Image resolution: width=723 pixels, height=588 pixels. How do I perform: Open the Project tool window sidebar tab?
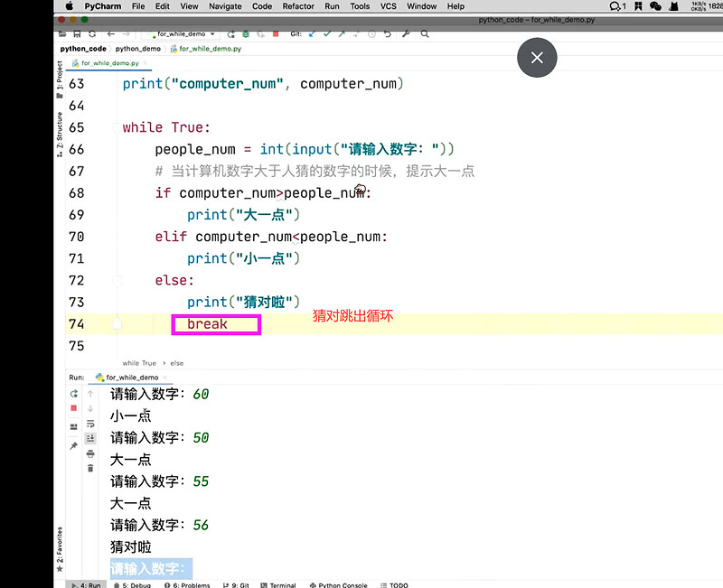coord(60,79)
